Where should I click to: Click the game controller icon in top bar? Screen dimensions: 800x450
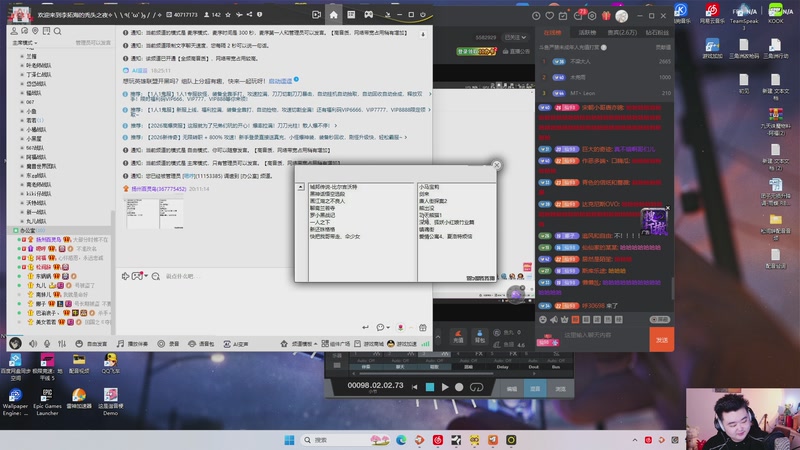(x=368, y=15)
